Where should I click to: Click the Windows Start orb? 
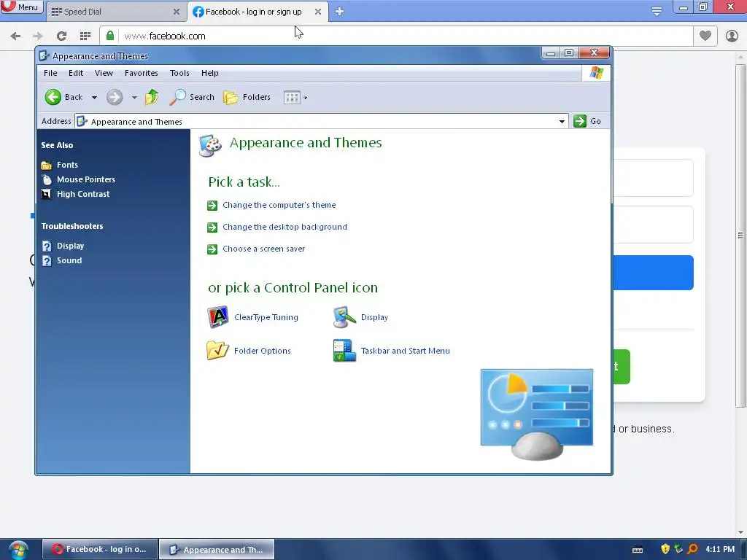[18, 550]
